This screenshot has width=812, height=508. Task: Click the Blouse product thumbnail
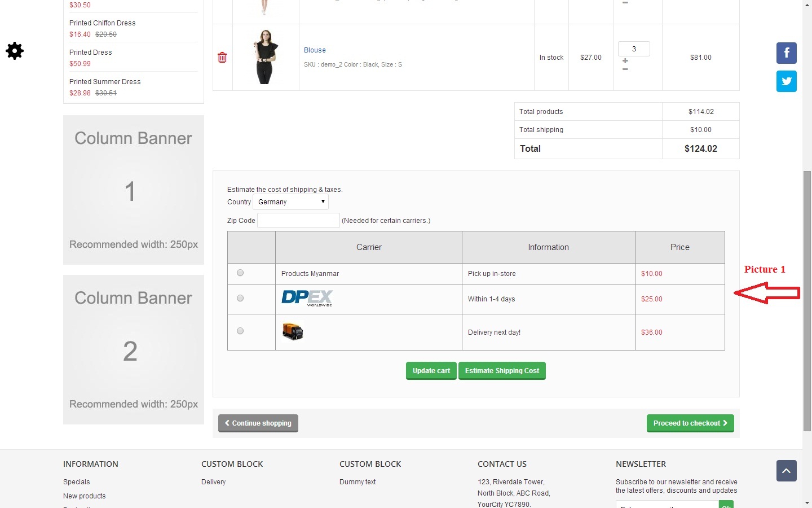[x=266, y=57]
